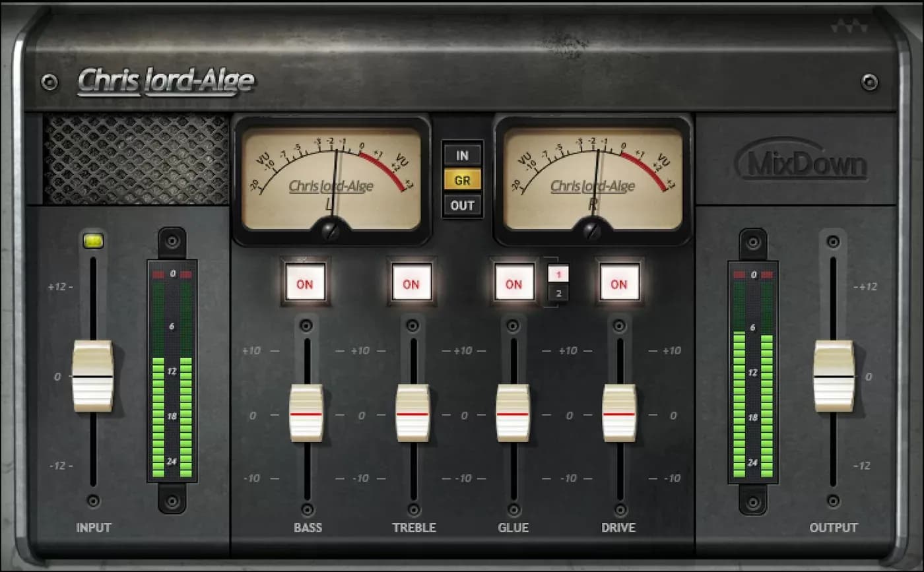This screenshot has width=924, height=572.
Task: Click the DRIVE fader handle
Action: click(x=619, y=414)
